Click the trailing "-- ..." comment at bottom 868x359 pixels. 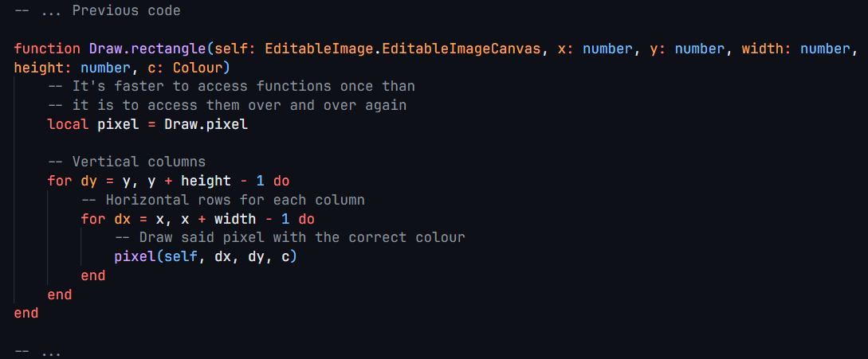click(x=37, y=351)
